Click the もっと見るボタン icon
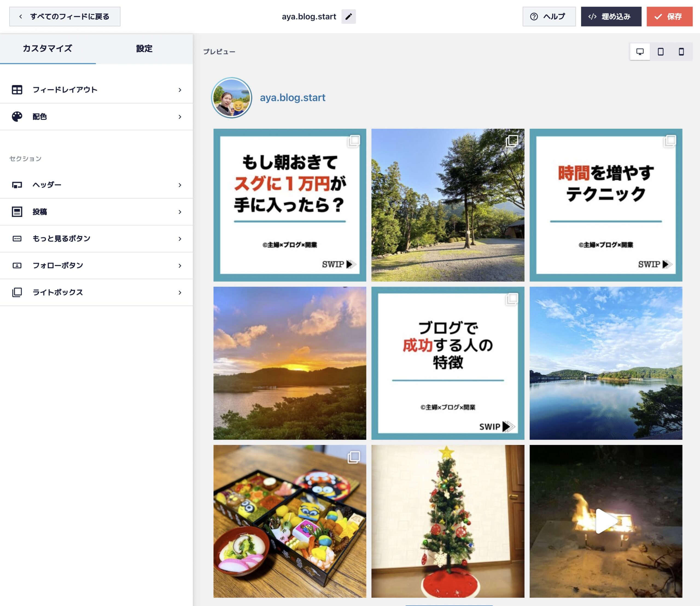 click(x=17, y=239)
